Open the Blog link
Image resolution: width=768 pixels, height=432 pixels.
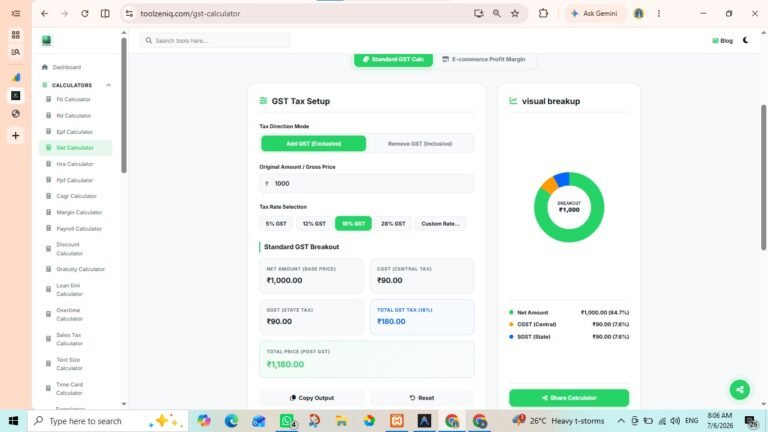(x=722, y=41)
